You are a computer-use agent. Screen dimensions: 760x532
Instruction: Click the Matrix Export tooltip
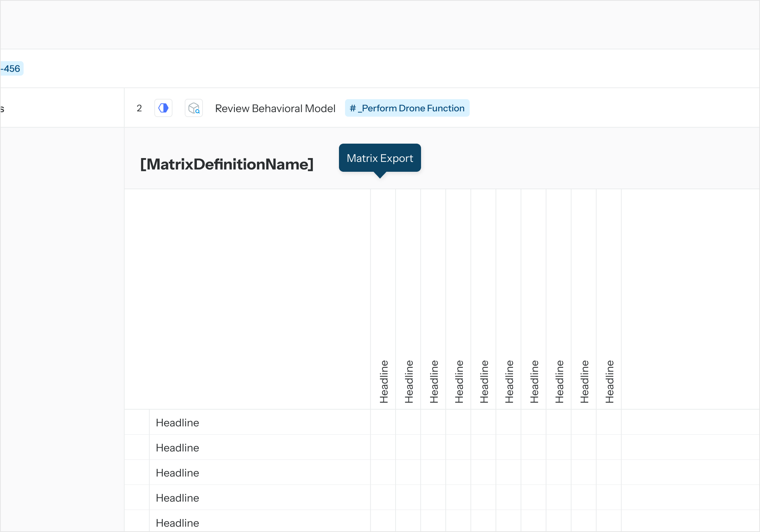pyautogui.click(x=380, y=158)
